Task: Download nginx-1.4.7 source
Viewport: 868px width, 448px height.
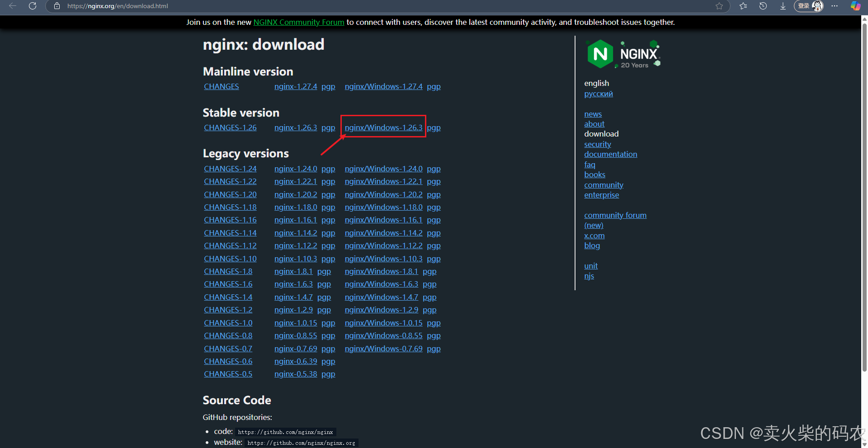Action: pos(293,297)
